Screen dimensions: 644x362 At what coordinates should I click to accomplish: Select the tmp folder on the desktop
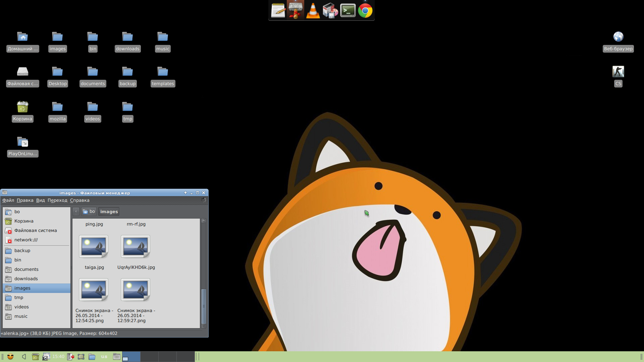[x=127, y=112]
